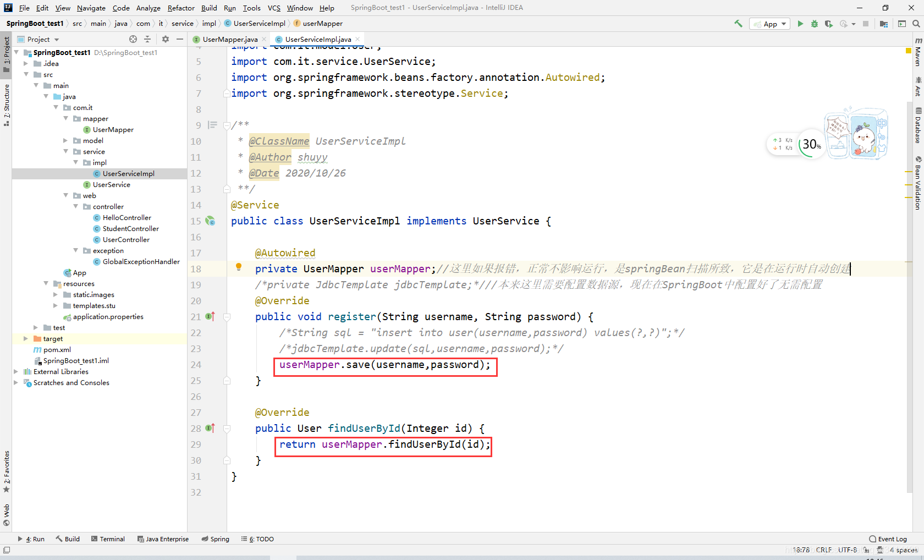The width and height of the screenshot is (924, 560).
Task: Click the yellow intention light bulb on line 18
Action: pyautogui.click(x=239, y=267)
